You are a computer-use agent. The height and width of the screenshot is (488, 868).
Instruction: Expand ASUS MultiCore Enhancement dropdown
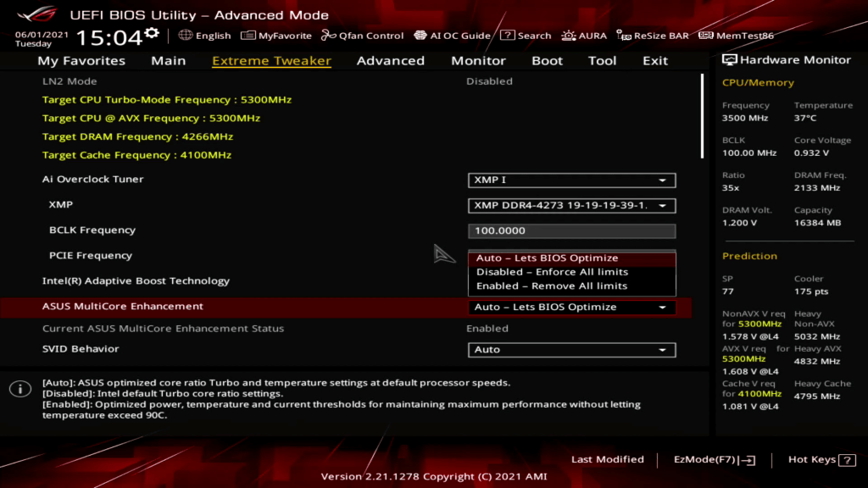coord(571,307)
